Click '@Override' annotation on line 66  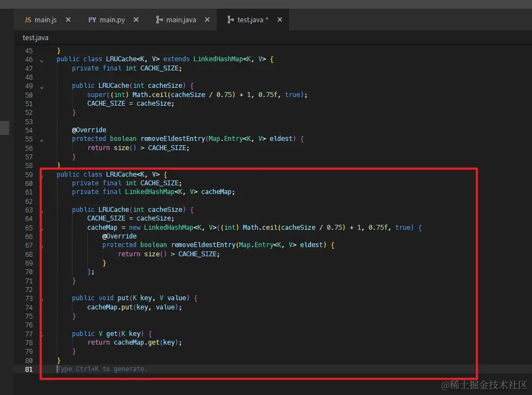tap(120, 236)
